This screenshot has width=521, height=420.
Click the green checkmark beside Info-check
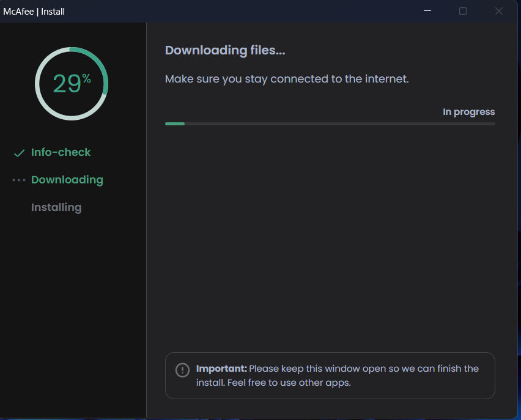coord(19,153)
